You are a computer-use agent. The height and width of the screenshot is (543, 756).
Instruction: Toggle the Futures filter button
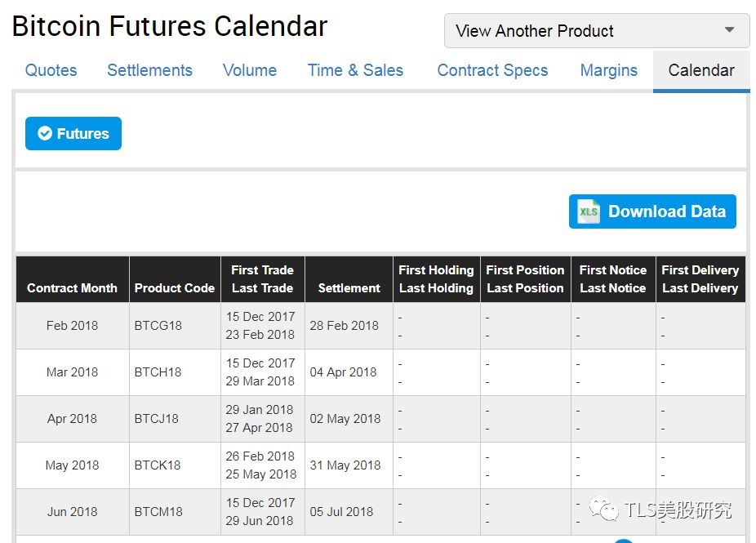[73, 134]
